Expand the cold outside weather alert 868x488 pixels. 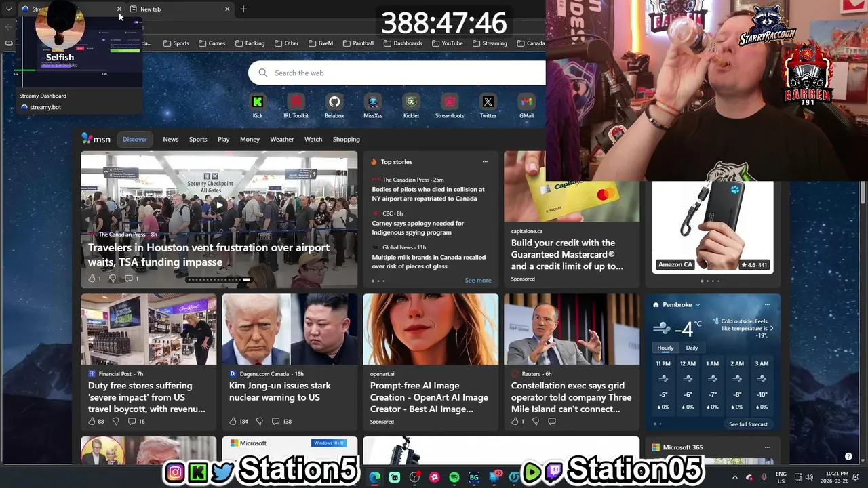click(x=771, y=329)
